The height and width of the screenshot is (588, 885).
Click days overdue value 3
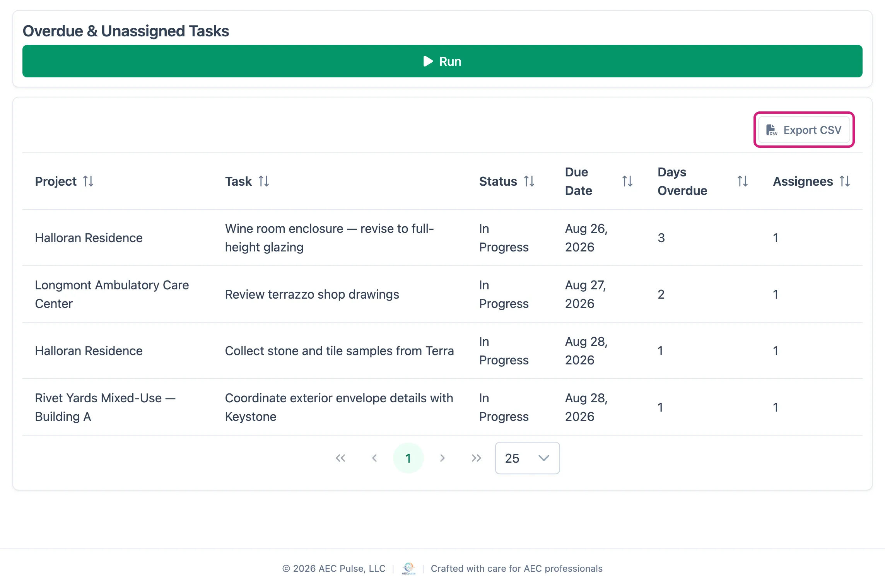coord(661,238)
